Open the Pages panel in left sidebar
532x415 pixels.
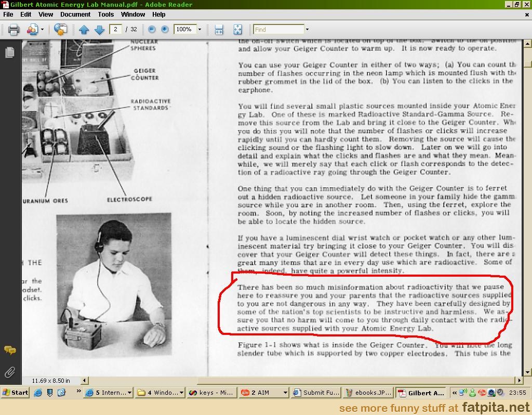coord(10,53)
